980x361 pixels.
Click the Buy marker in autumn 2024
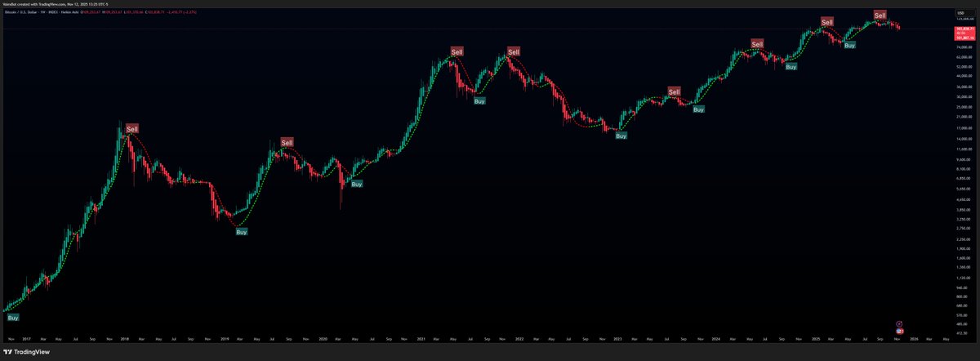(x=791, y=67)
